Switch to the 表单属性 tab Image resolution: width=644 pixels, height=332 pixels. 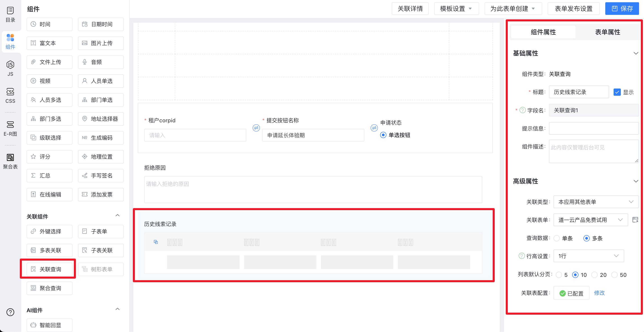[607, 32]
